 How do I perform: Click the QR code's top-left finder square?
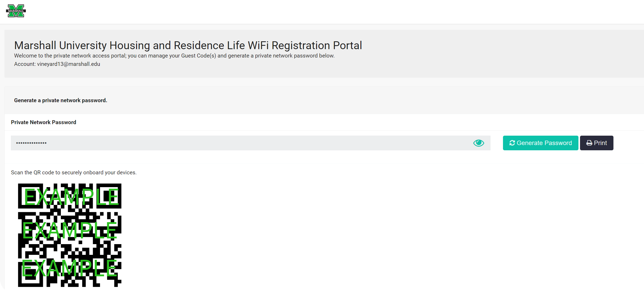coord(31,196)
